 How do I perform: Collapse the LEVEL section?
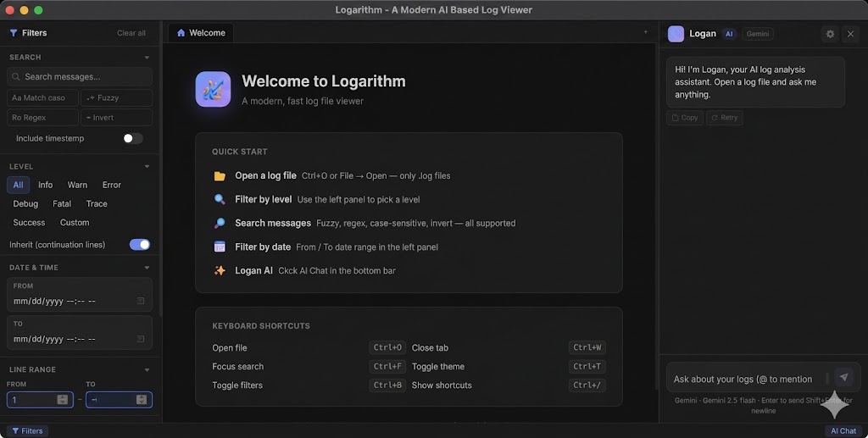click(x=147, y=166)
